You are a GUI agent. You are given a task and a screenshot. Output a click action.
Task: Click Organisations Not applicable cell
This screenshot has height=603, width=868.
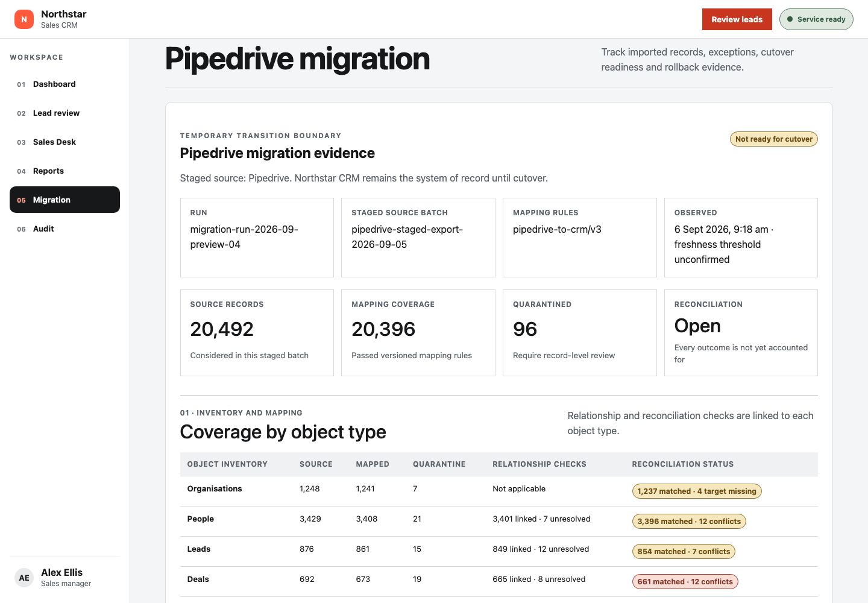(x=519, y=489)
